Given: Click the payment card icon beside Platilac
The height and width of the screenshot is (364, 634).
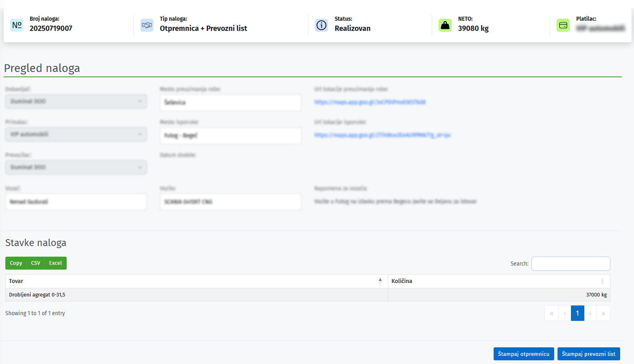Looking at the screenshot, I should coord(563,25).
